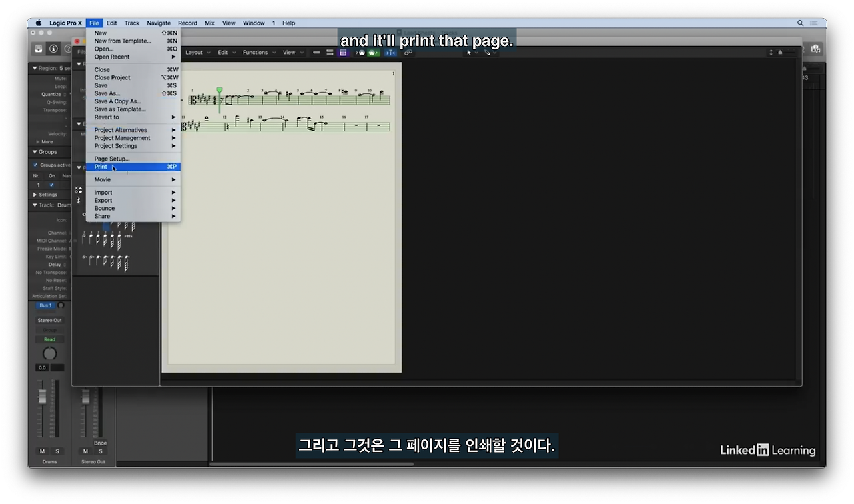
Task: Click the wrapped view icon in score toolbar
Action: pos(330,53)
